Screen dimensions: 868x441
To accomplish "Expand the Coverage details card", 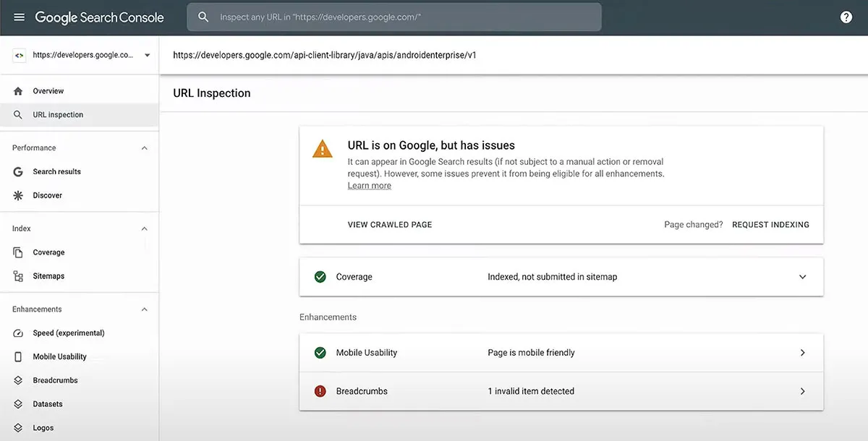I will pos(802,276).
